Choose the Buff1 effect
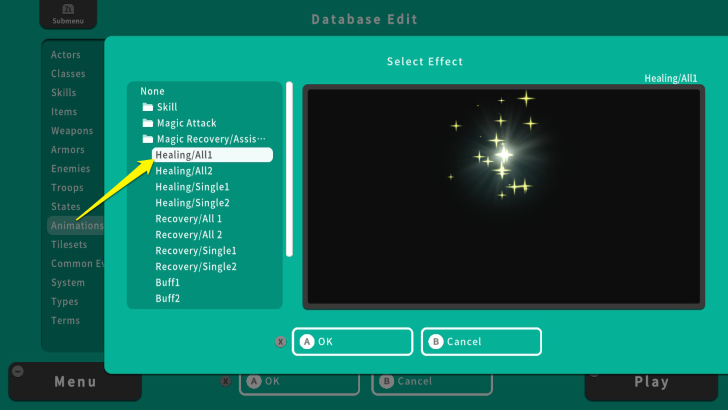Viewport: 728px width, 410px height. point(168,282)
